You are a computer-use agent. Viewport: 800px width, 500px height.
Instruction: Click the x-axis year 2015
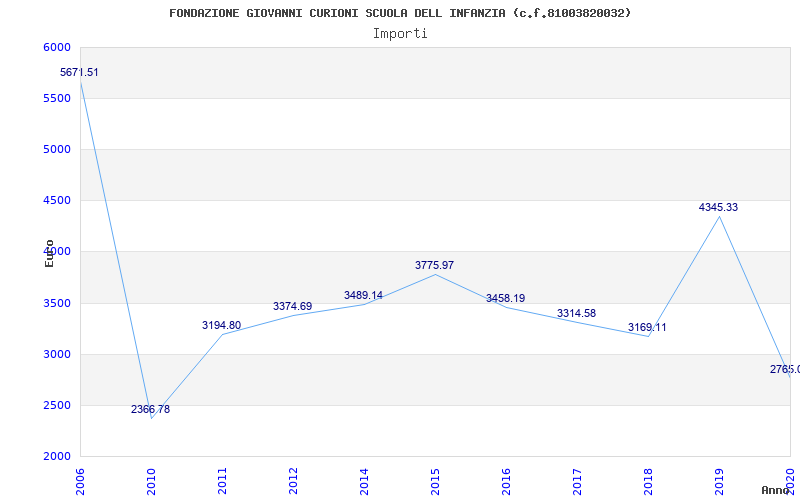click(x=435, y=482)
